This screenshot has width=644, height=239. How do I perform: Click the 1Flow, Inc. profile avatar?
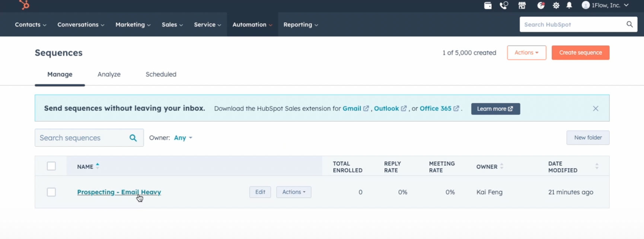[x=586, y=5]
